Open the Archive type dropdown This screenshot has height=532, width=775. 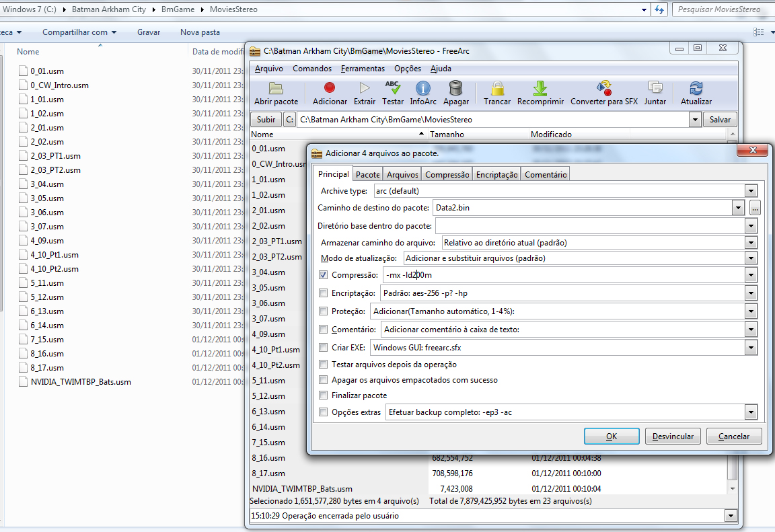(751, 191)
